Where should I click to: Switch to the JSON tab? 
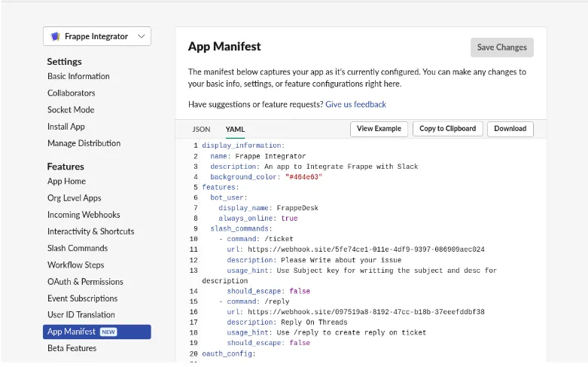[x=201, y=129]
